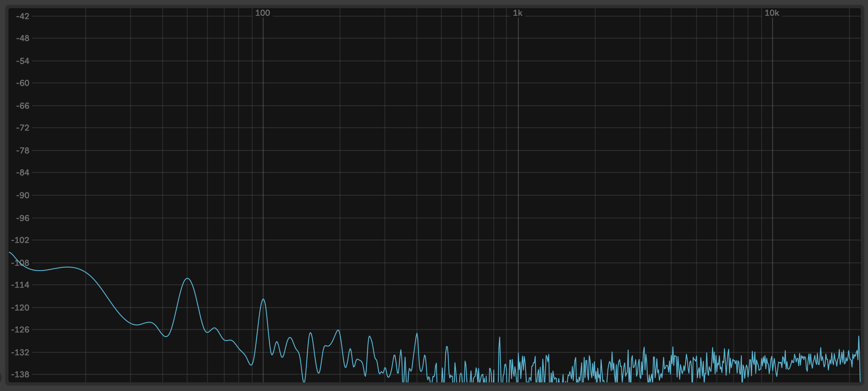Click the -78 dB scale label

(x=23, y=151)
